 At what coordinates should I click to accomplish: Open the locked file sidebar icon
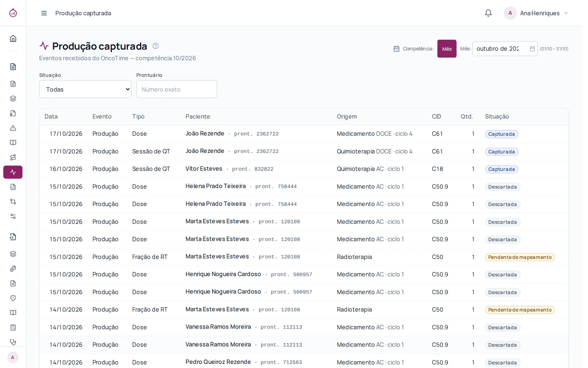point(13,113)
